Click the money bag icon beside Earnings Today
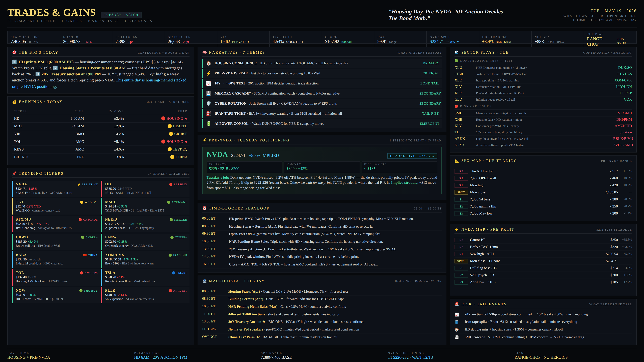Viewport: 644px width, 362px height. click(x=14, y=102)
